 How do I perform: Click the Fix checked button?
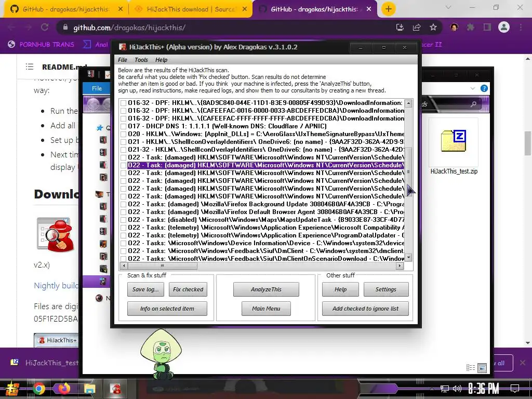pyautogui.click(x=188, y=289)
